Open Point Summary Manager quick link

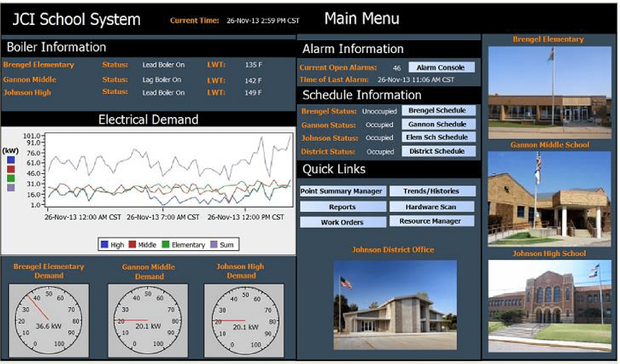342,191
